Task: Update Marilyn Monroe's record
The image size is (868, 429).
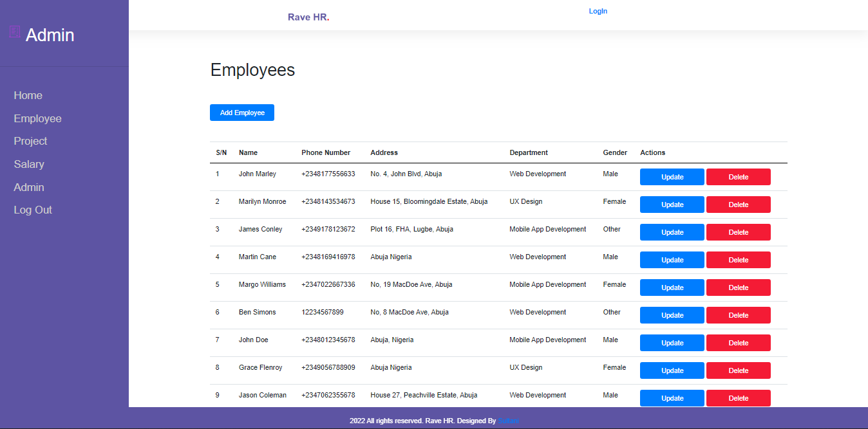Action: [x=672, y=205]
